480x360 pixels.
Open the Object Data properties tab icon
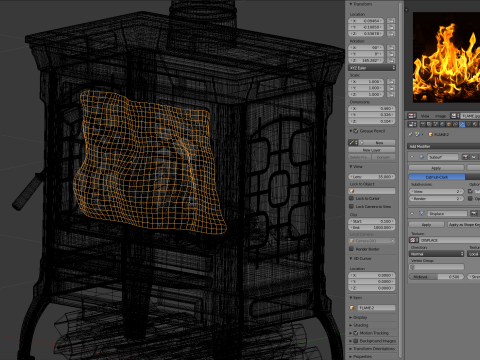click(x=469, y=124)
